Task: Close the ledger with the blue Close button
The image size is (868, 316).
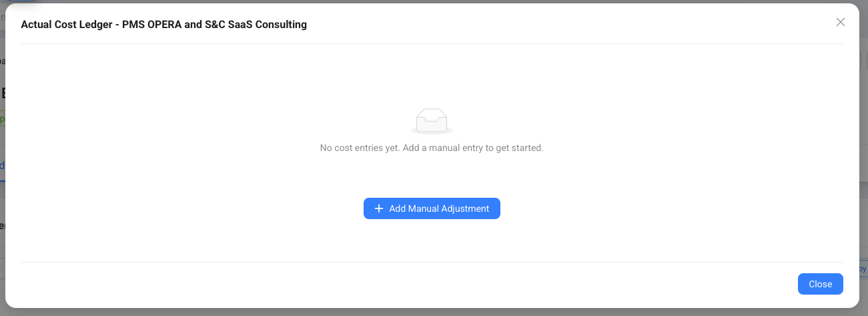Action: pos(820,284)
